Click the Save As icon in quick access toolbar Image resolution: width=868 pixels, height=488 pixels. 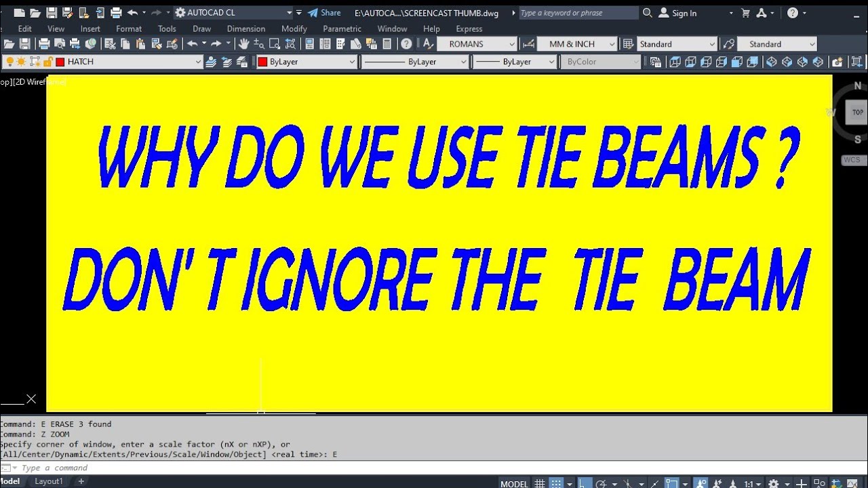pyautogui.click(x=68, y=13)
